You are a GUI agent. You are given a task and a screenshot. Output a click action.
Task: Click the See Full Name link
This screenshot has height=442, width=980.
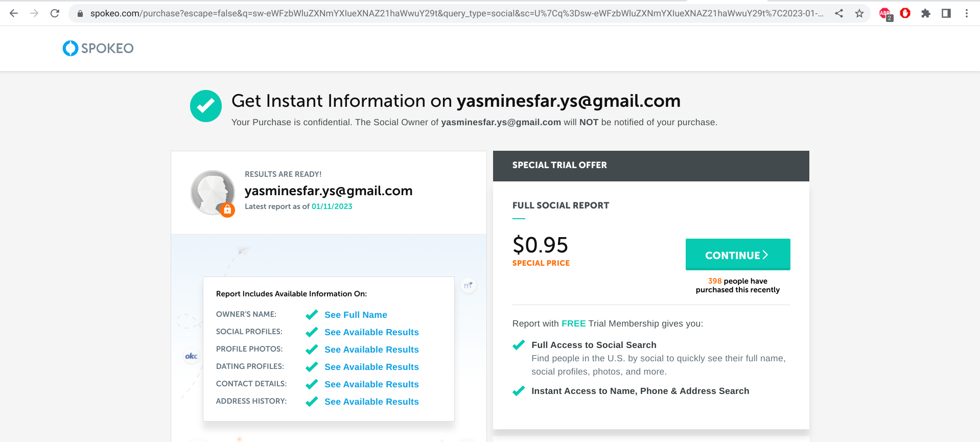tap(356, 315)
